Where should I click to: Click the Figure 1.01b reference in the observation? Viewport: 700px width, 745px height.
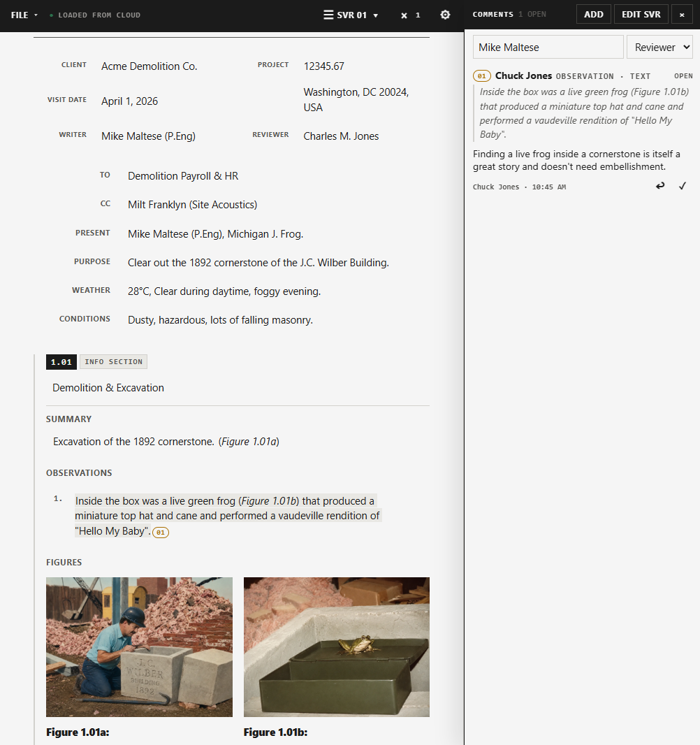(269, 501)
